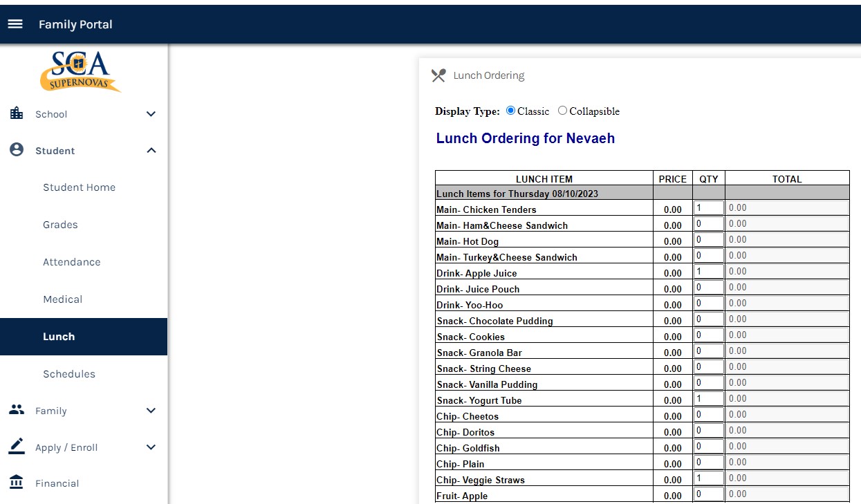The image size is (861, 504).
Task: Click quantity field for Granola Bar
Action: (709, 351)
